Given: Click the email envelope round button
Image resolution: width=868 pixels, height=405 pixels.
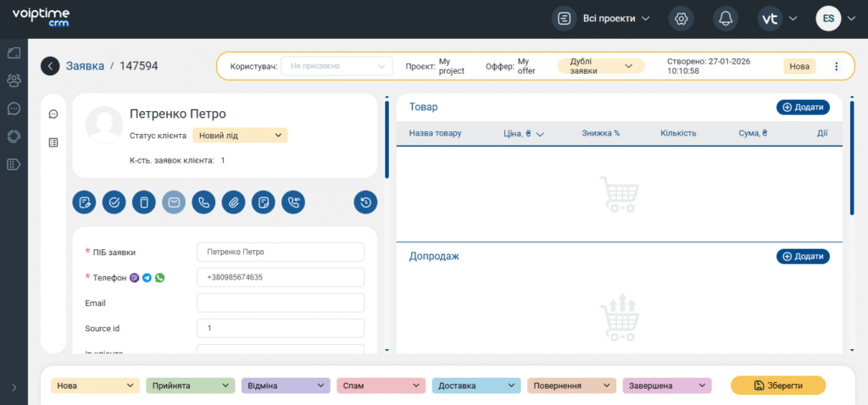Looking at the screenshot, I should [x=174, y=202].
